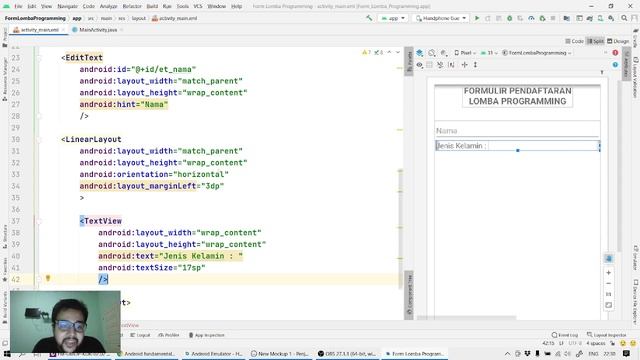The image size is (640, 360).
Task: Open the Component Tree side panel tab
Action: point(409,295)
